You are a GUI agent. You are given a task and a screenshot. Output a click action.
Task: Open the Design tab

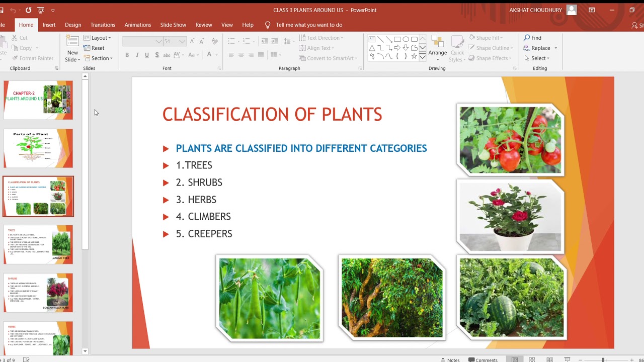tap(73, 25)
